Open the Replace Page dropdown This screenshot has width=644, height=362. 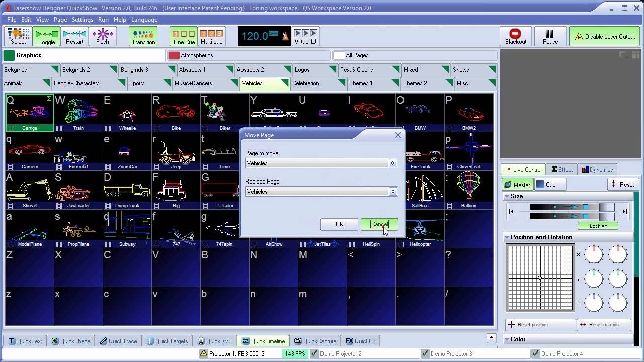(321, 192)
